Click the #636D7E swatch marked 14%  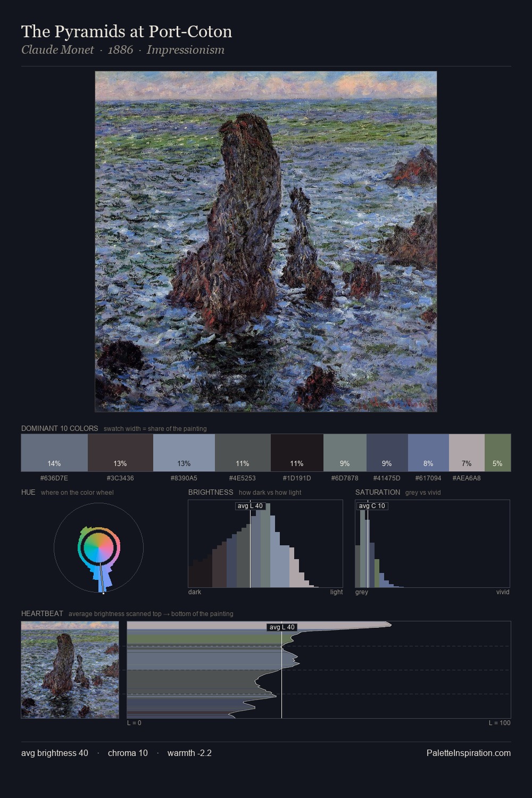click(54, 453)
